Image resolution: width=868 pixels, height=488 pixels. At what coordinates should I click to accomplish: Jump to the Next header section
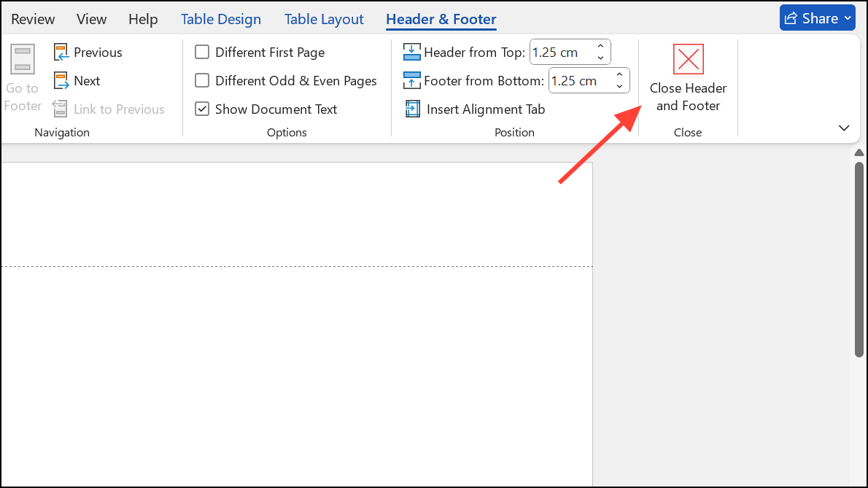point(77,81)
